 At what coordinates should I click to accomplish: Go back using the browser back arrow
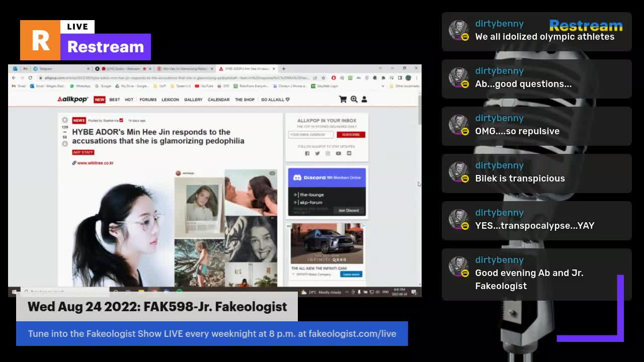[14, 78]
